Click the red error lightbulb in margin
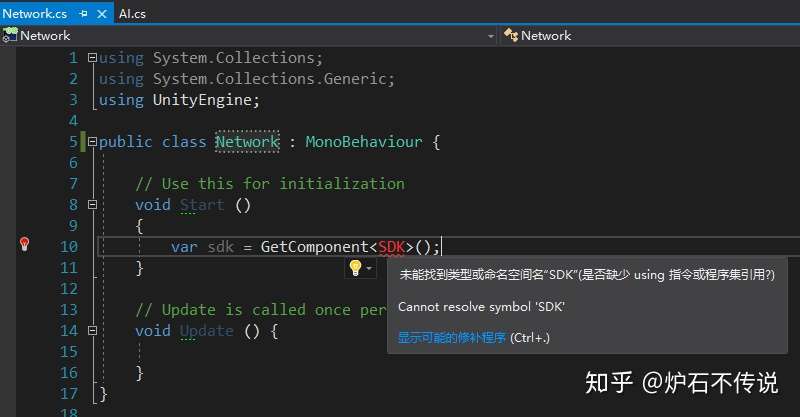The width and height of the screenshot is (800, 417). click(x=25, y=245)
